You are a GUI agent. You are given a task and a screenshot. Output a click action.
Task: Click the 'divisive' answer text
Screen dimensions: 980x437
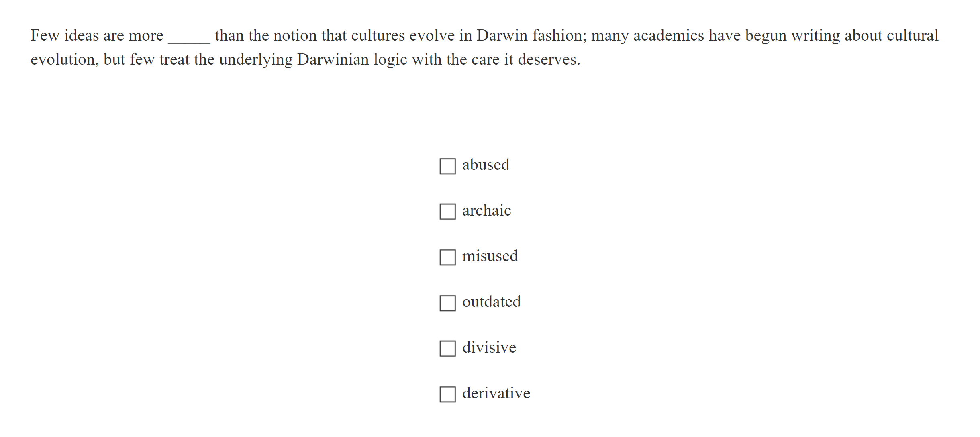point(489,348)
